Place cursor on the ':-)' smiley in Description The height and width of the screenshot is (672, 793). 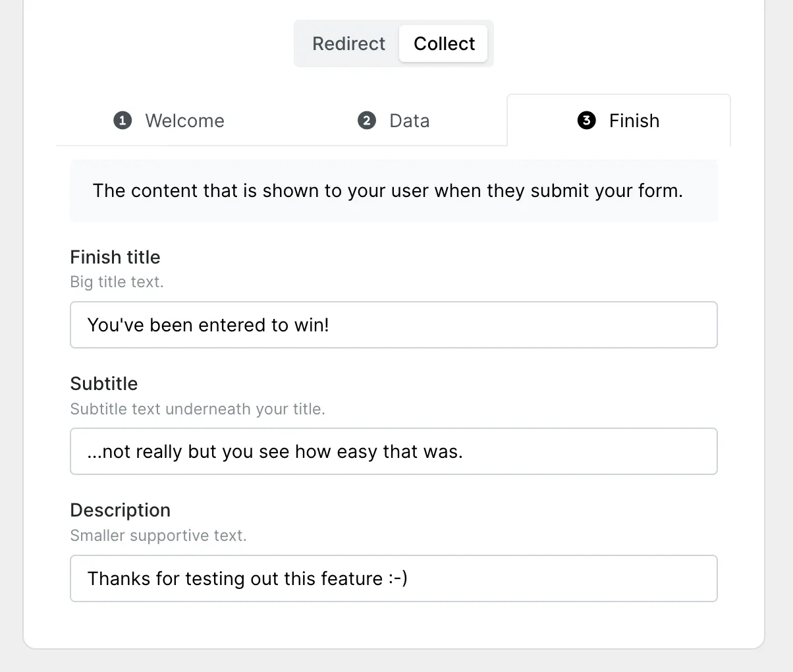pyautogui.click(x=398, y=578)
